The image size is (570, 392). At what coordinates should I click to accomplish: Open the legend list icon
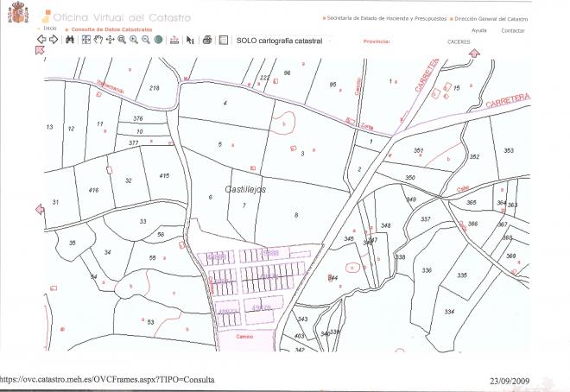click(x=223, y=40)
